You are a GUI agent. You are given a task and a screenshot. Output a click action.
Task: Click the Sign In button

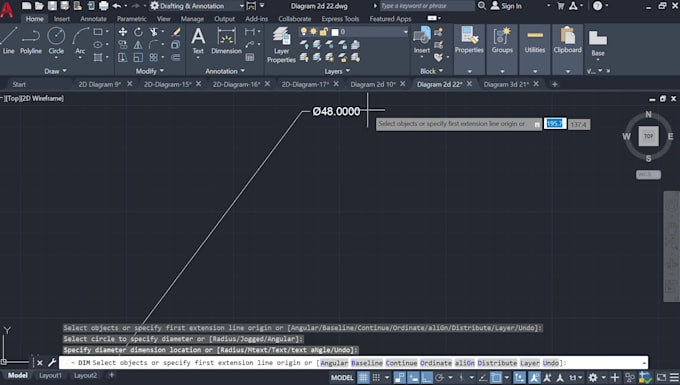coord(506,6)
